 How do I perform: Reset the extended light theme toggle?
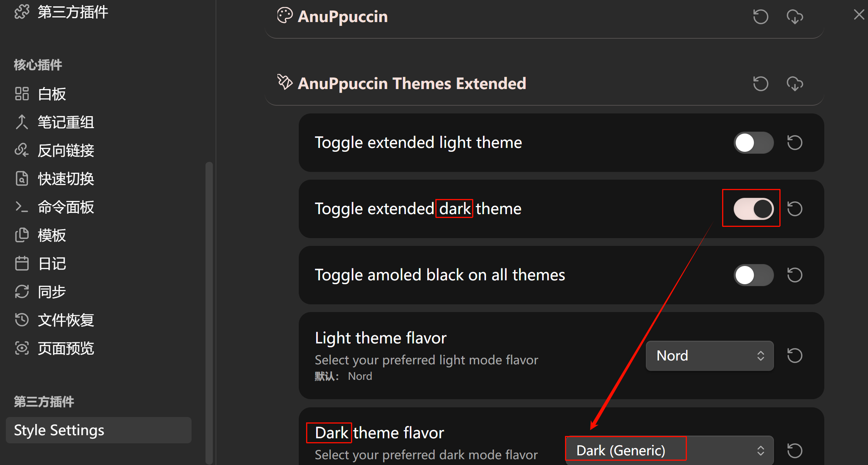[794, 142]
